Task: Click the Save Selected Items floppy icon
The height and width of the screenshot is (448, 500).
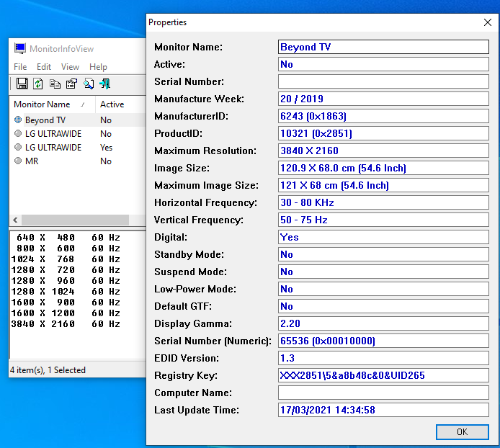Action: tap(22, 84)
